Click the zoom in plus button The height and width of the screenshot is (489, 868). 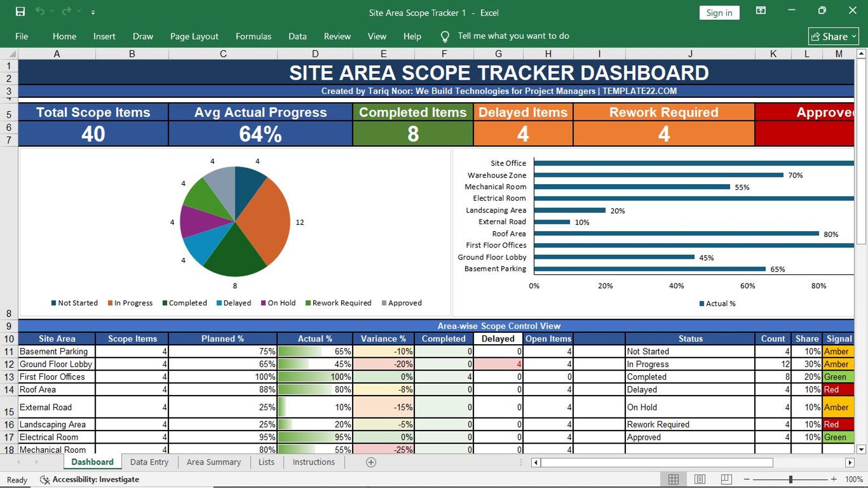click(834, 479)
